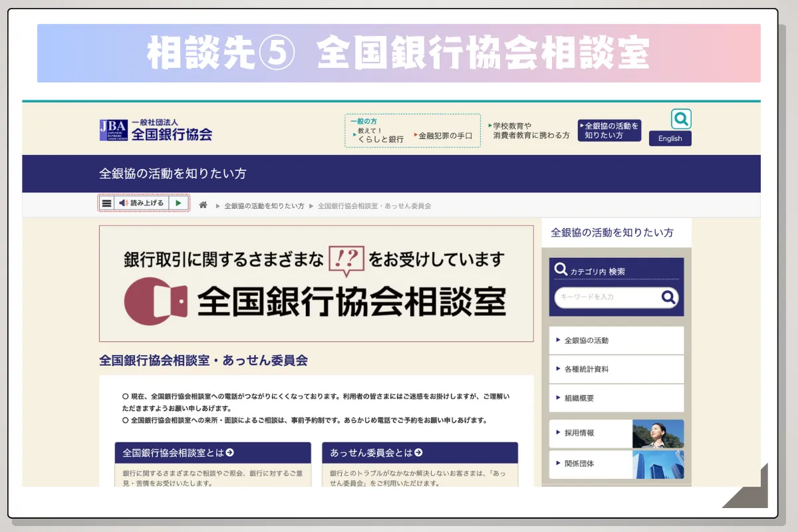Click the hamburger menu icon beside 読み上げる
The width and height of the screenshot is (798, 532).
click(106, 202)
